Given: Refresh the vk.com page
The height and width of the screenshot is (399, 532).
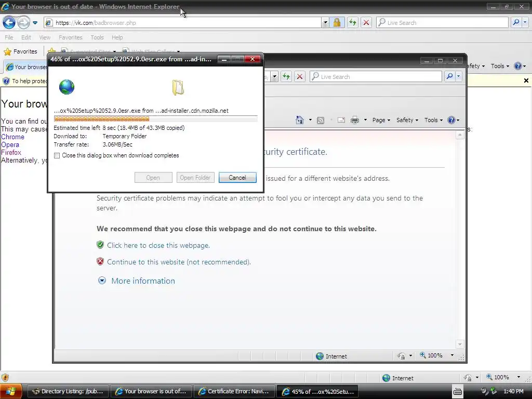Looking at the screenshot, I should point(353,23).
